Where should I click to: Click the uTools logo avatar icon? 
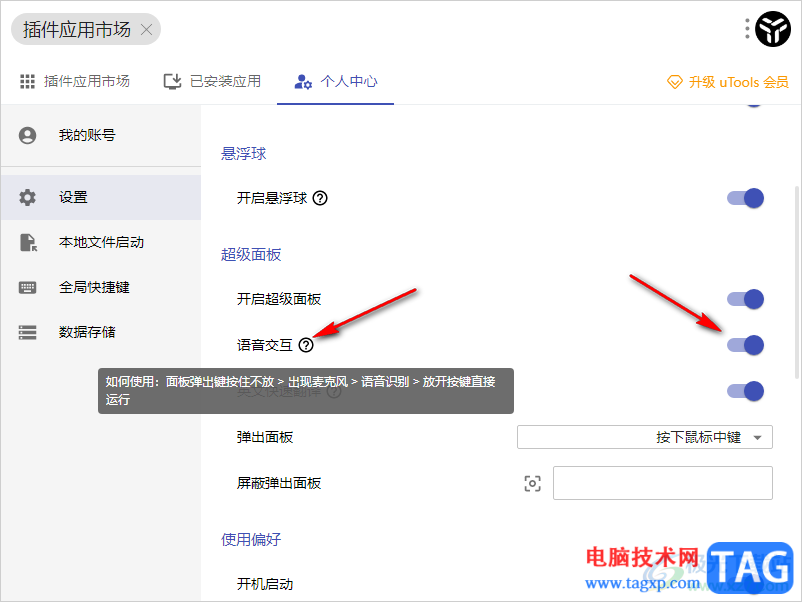pos(773,29)
